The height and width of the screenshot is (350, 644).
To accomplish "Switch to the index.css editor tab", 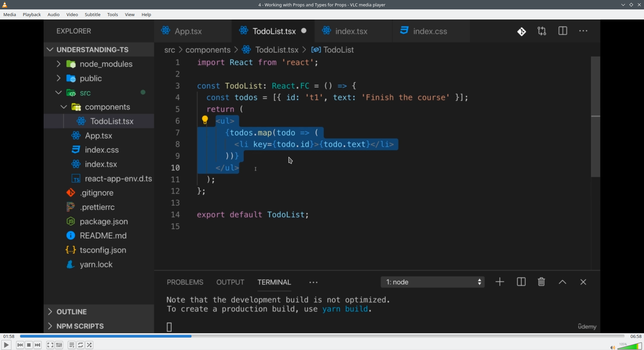I will 431,31.
